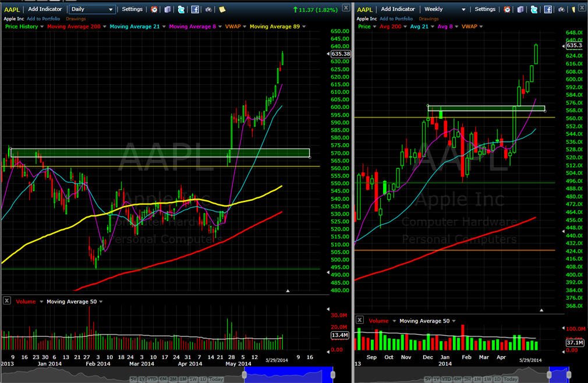Expand the Moving Average 21 options arrow
The height and width of the screenshot is (383, 588).
click(164, 27)
